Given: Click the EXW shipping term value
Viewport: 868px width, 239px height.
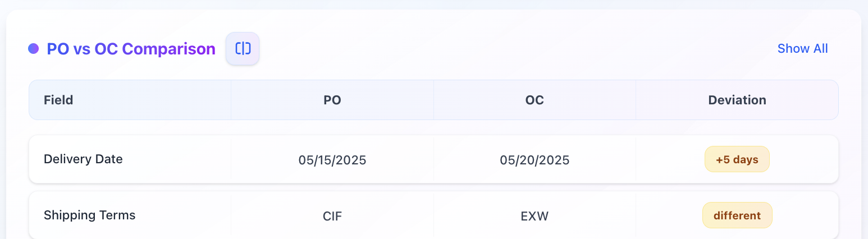Looking at the screenshot, I should click(x=534, y=216).
